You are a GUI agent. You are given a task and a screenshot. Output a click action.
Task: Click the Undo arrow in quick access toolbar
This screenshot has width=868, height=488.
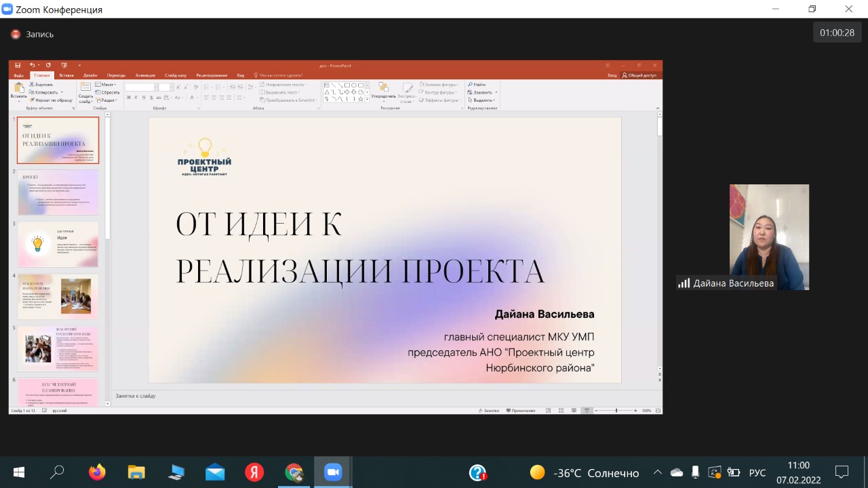tap(32, 66)
